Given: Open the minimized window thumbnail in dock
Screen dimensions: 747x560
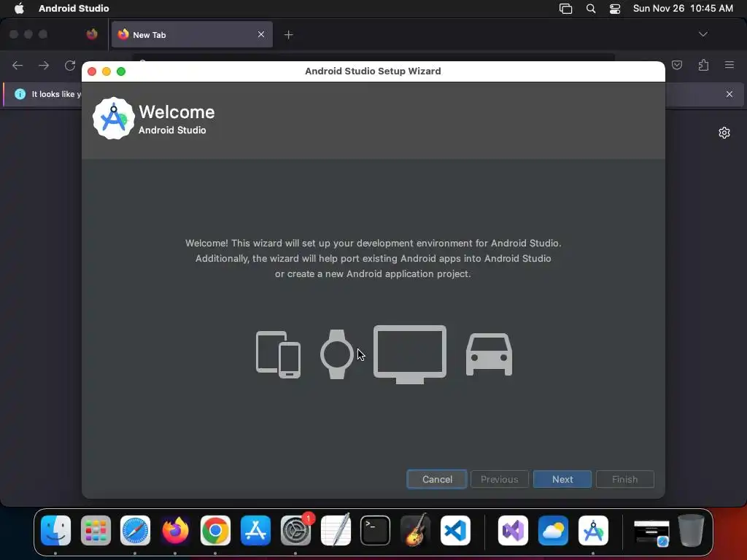Looking at the screenshot, I should tap(651, 532).
